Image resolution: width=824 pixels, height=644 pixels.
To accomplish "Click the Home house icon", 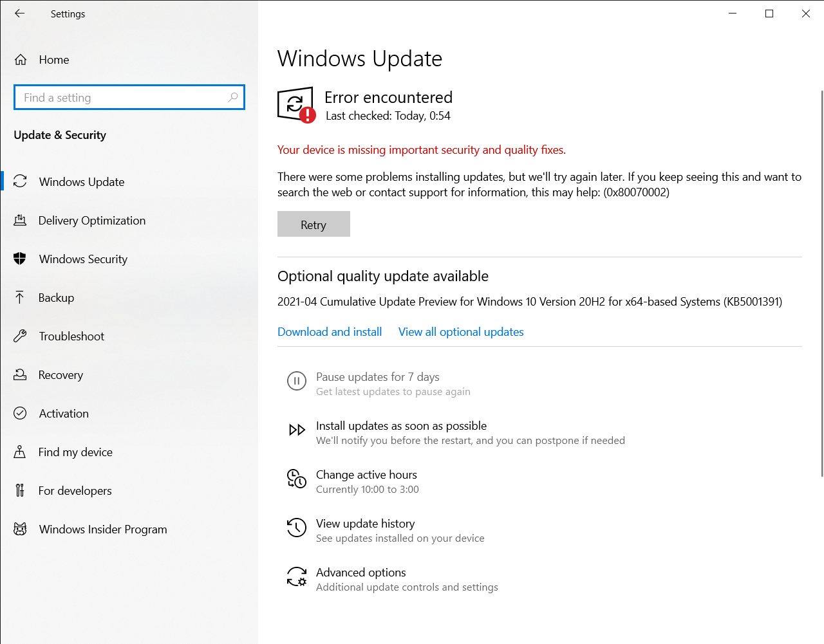I will click(x=21, y=60).
